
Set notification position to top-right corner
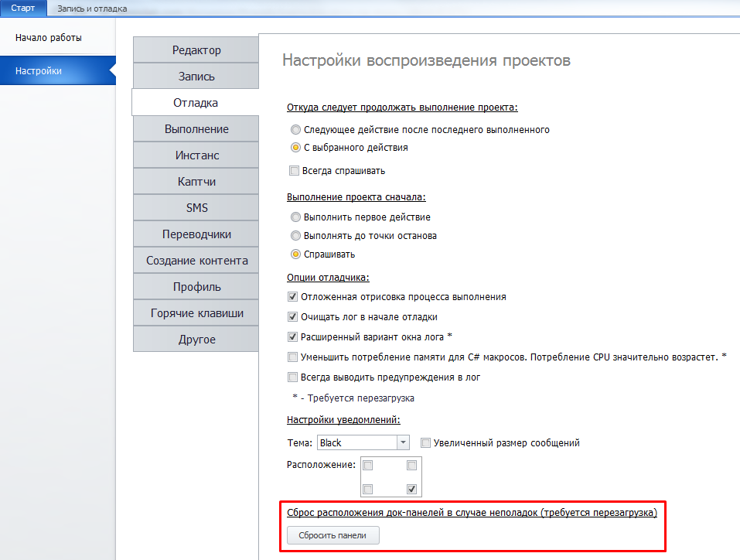(x=412, y=465)
